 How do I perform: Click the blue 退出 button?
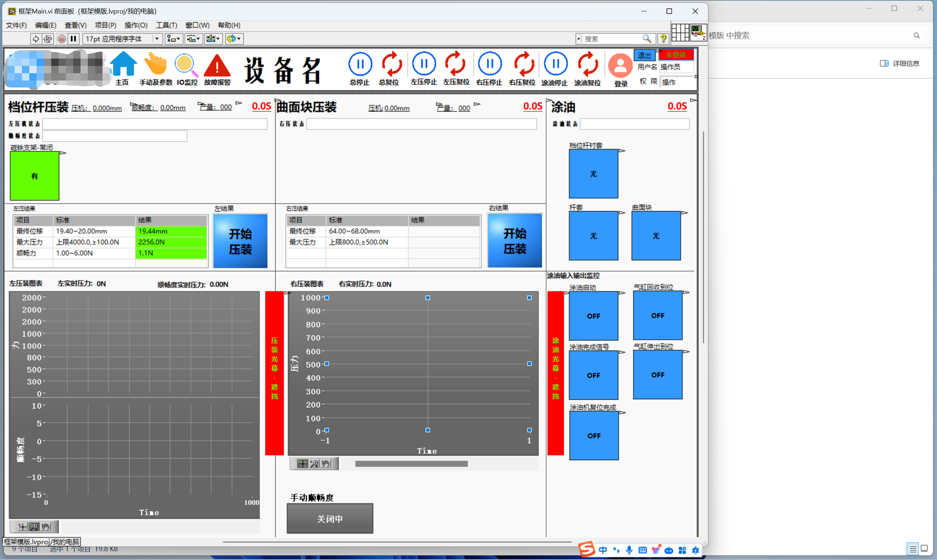[644, 55]
